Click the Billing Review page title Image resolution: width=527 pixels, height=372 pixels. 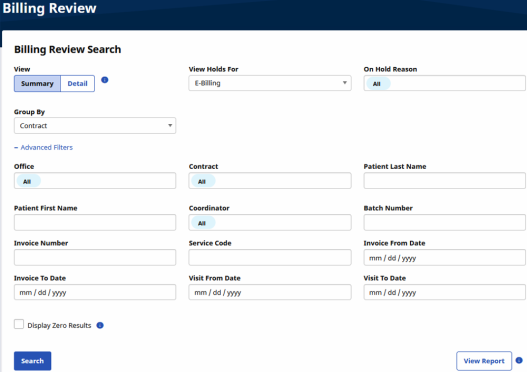[x=49, y=8]
